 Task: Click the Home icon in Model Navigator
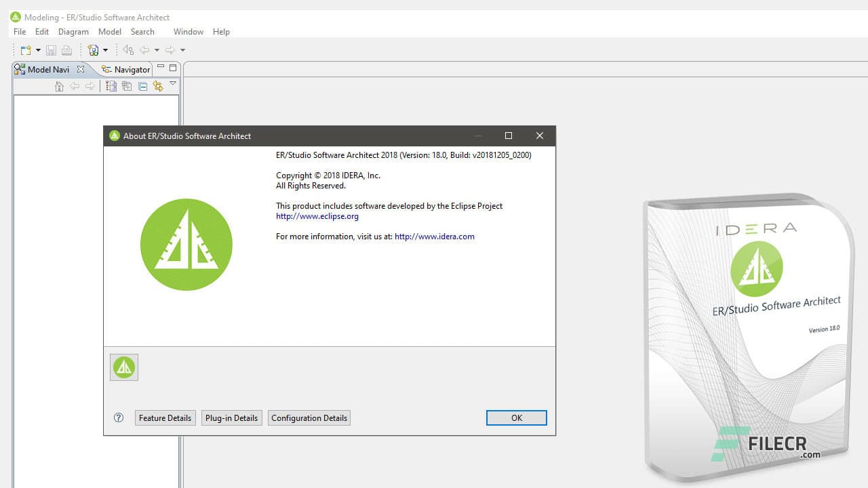(x=60, y=86)
